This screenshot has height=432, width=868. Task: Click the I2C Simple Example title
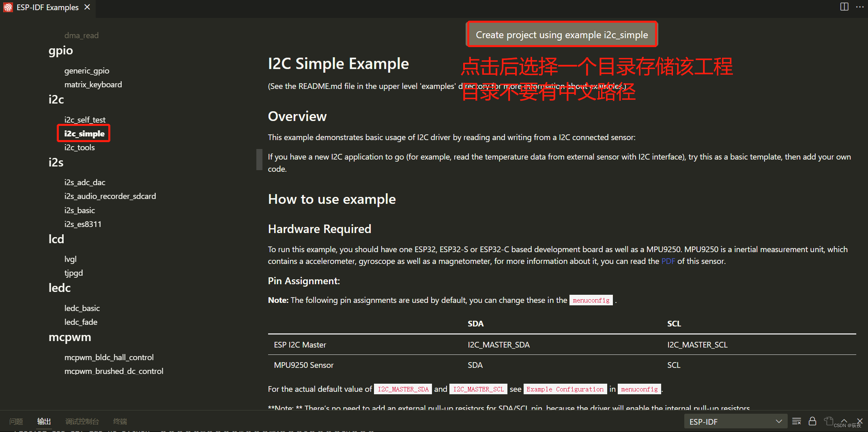coord(338,64)
